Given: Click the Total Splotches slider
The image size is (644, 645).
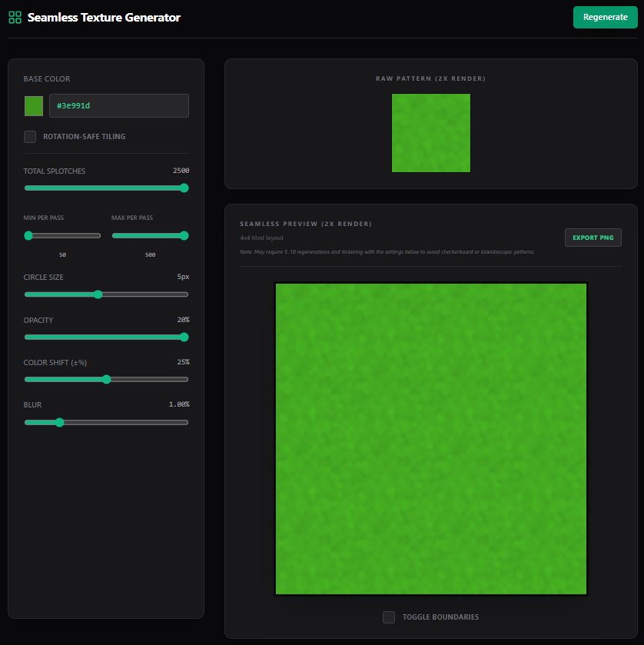Looking at the screenshot, I should (107, 188).
